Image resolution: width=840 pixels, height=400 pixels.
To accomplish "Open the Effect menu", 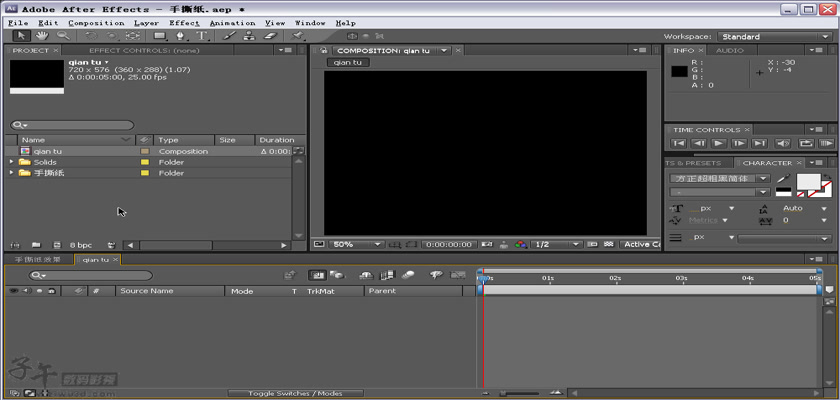I will [184, 23].
